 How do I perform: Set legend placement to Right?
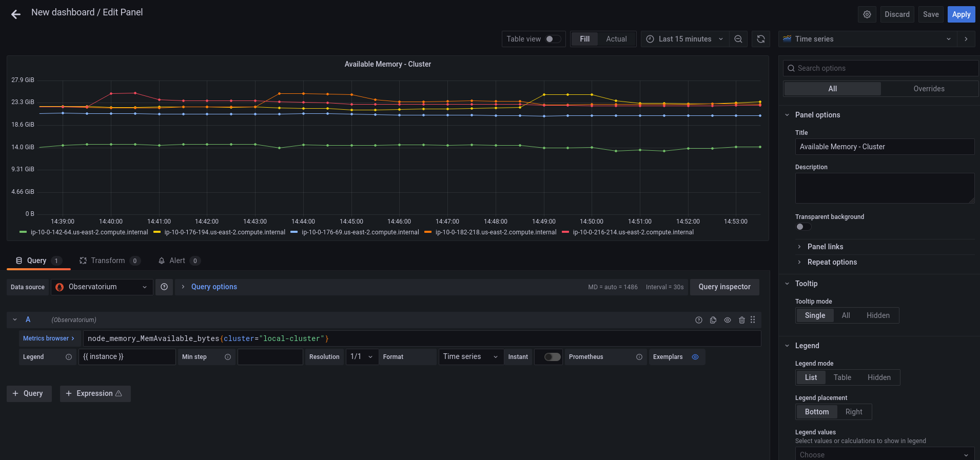point(854,412)
